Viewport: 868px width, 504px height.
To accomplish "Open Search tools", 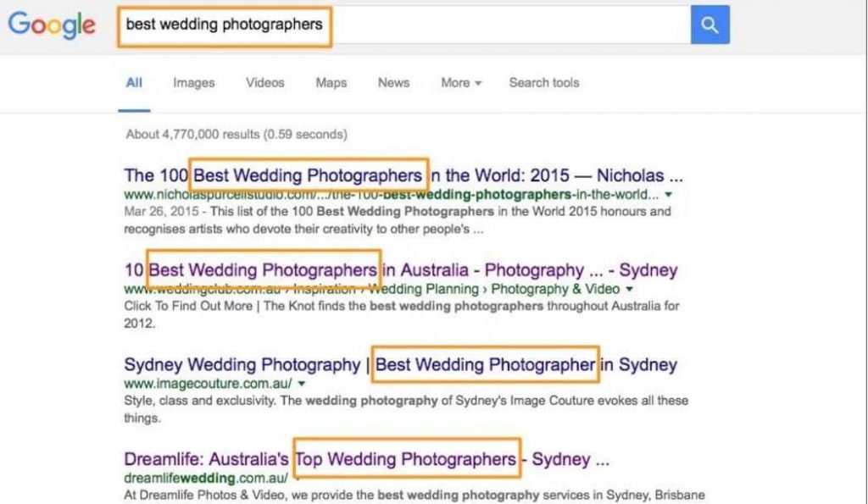I will [x=544, y=83].
